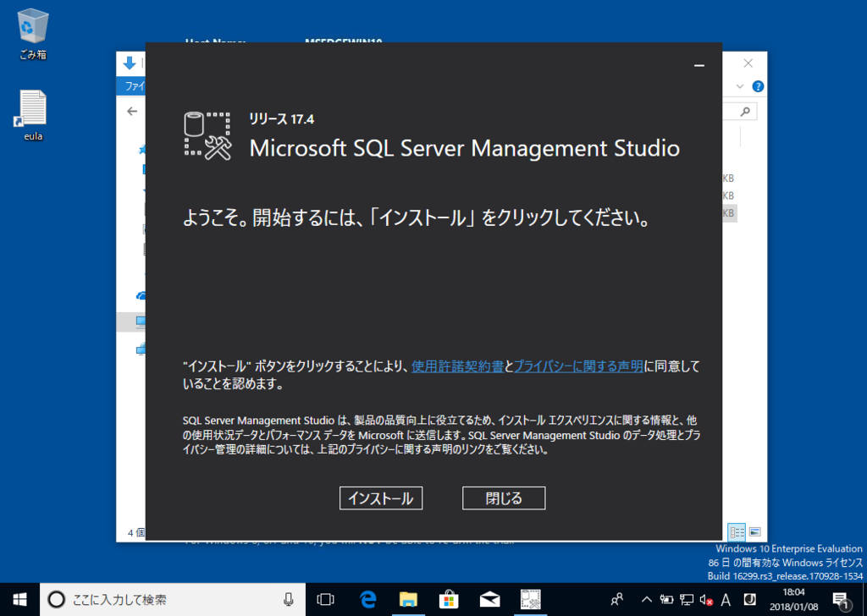Open File Explorer help question icon
Image resolution: width=867 pixels, height=616 pixels.
758,86
